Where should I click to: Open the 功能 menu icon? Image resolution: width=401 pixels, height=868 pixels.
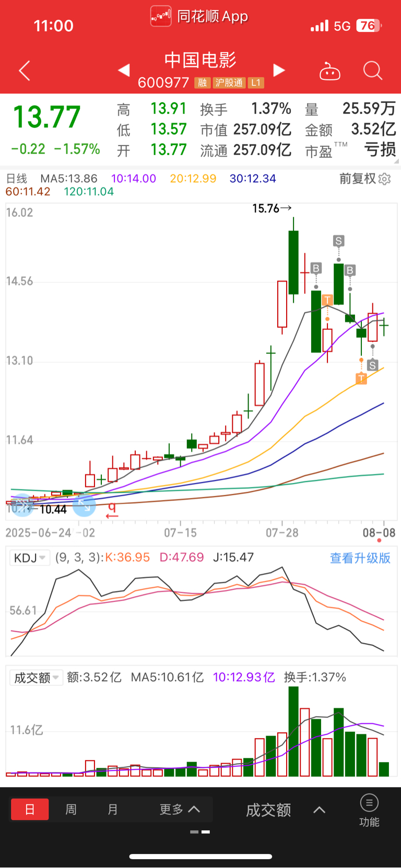point(369,810)
